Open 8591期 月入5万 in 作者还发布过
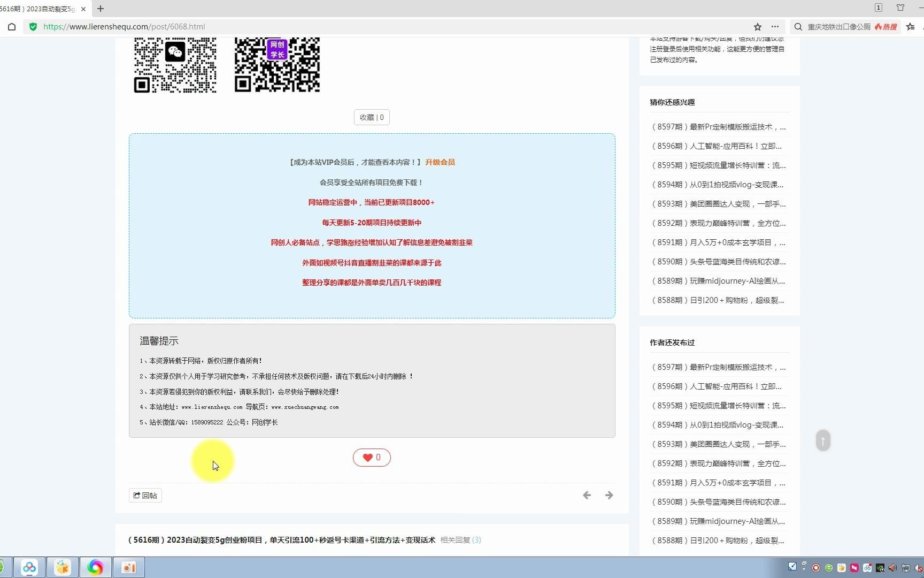Image resolution: width=924 pixels, height=578 pixels. pos(719,483)
